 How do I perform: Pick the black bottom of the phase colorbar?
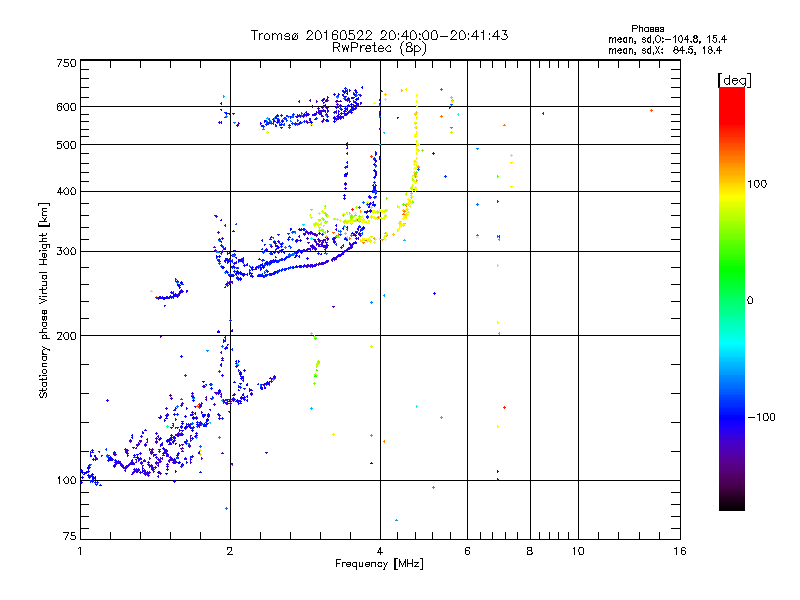click(x=732, y=505)
